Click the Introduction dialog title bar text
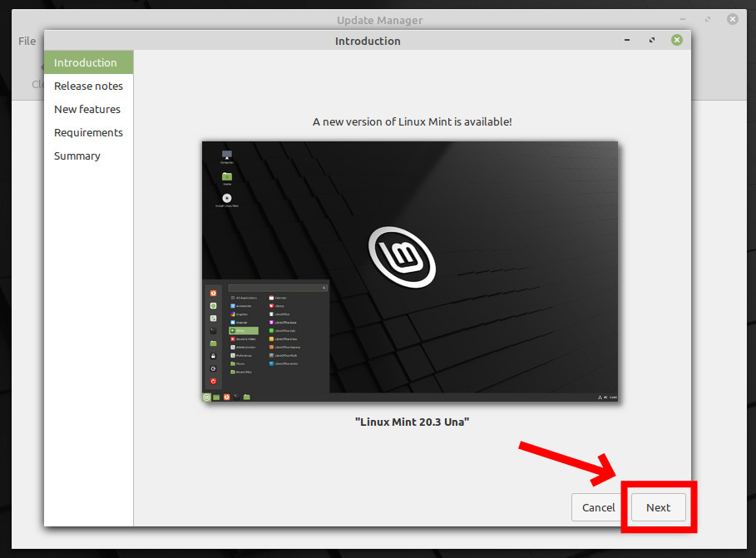 [368, 41]
